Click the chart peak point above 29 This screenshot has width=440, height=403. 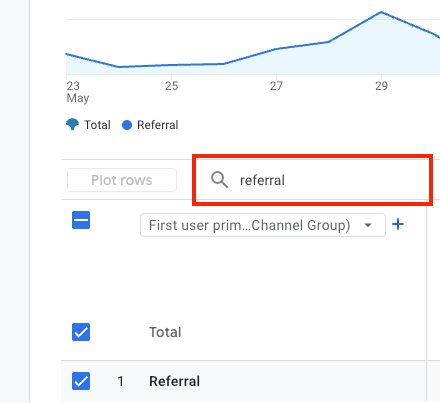click(381, 12)
